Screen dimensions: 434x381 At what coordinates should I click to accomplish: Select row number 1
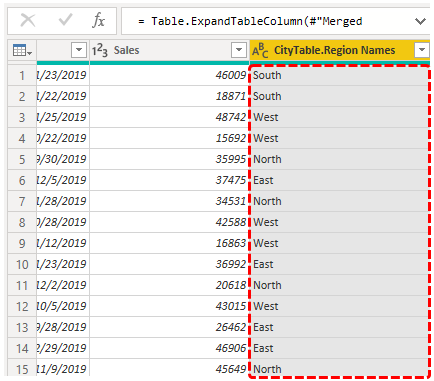(22, 75)
